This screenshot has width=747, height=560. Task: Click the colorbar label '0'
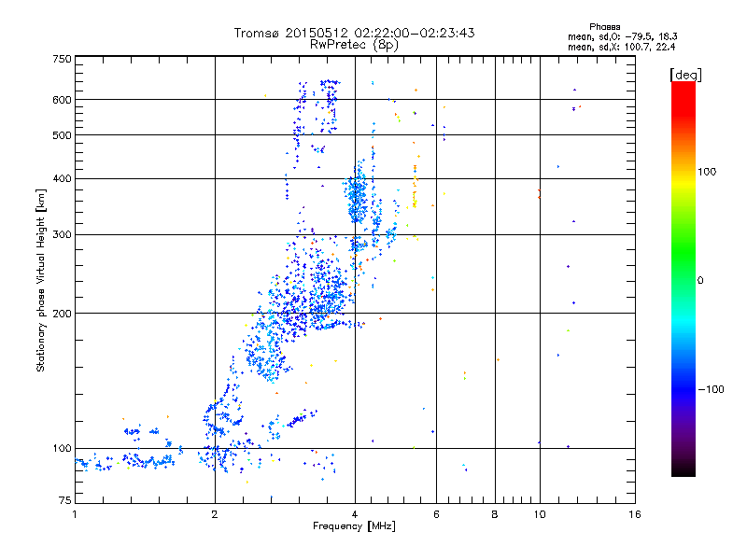[x=700, y=281]
